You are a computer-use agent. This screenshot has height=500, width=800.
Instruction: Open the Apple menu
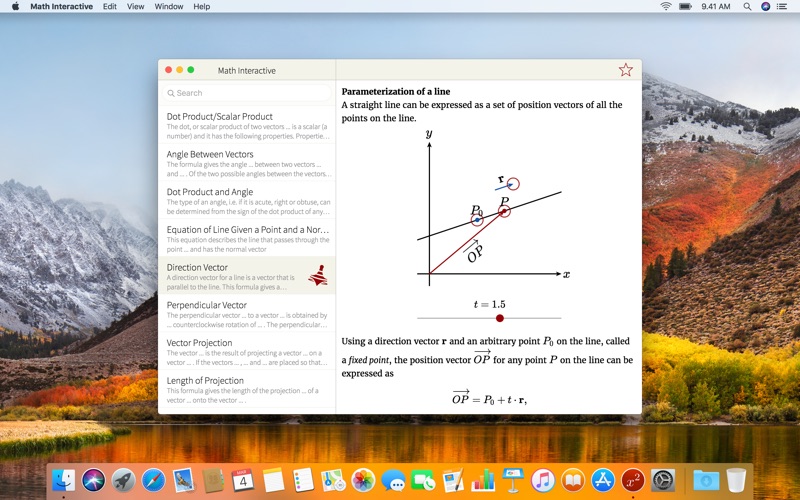[x=15, y=7]
